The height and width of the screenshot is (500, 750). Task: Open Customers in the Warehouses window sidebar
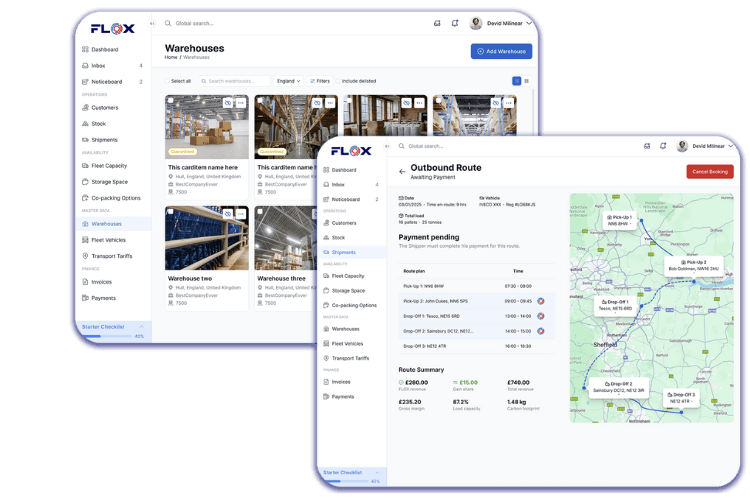pos(100,108)
